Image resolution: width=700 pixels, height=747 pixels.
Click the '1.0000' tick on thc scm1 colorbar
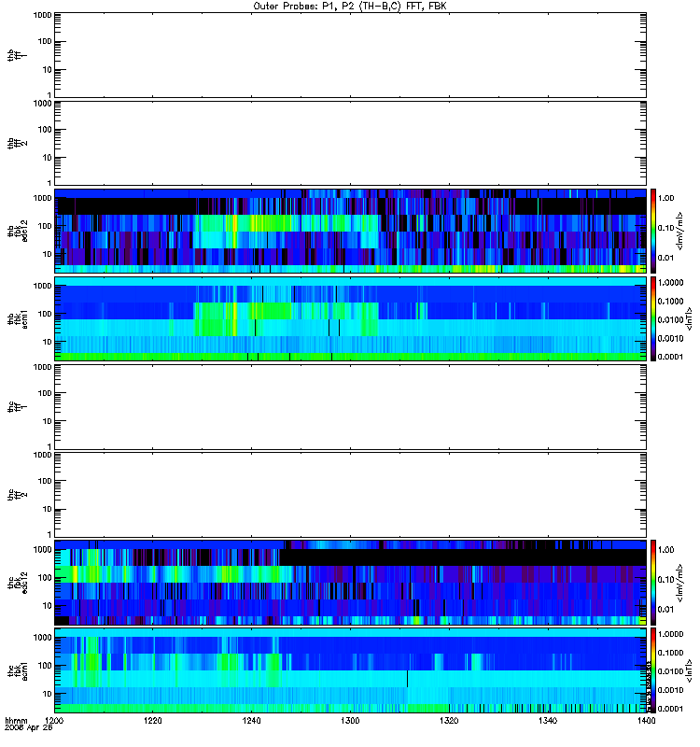tap(670, 634)
